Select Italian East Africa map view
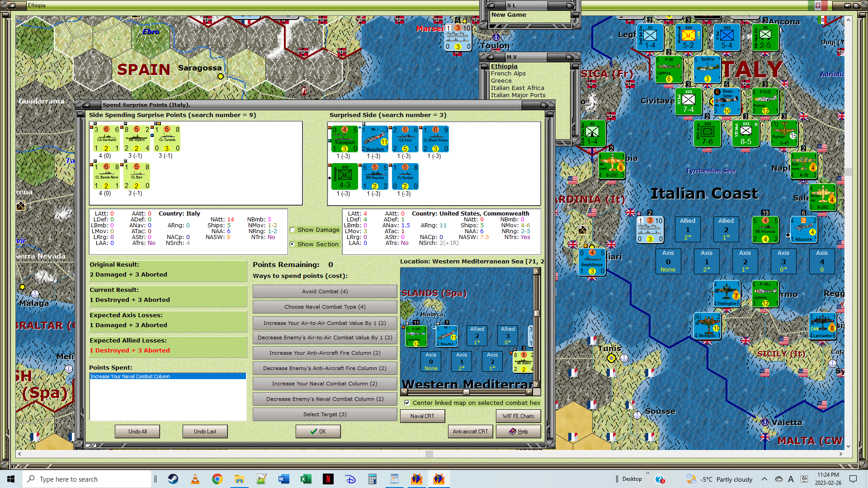The image size is (868, 488). [x=518, y=88]
